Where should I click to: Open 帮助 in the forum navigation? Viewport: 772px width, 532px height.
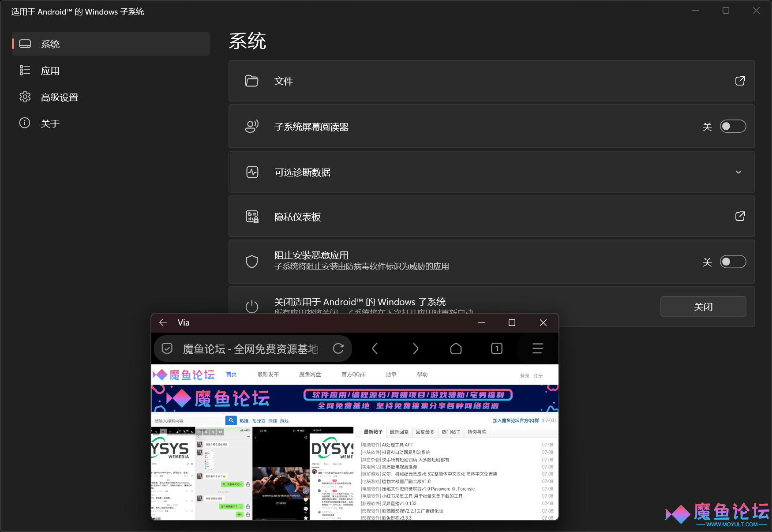pos(422,374)
